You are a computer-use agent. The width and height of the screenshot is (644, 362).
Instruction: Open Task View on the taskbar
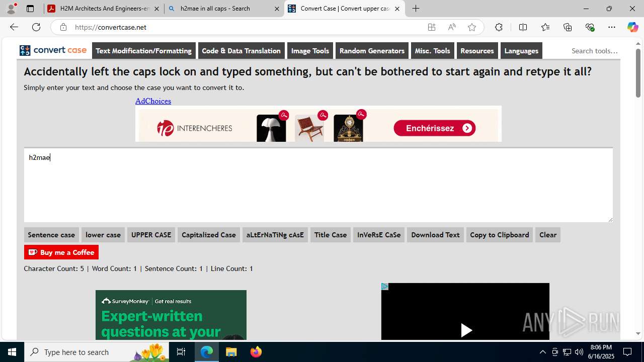pos(181,352)
